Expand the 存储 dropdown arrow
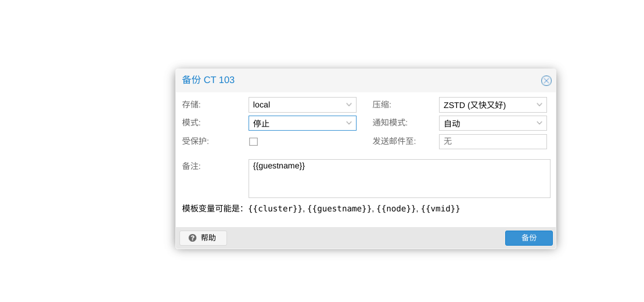This screenshot has width=644, height=302. [x=349, y=105]
